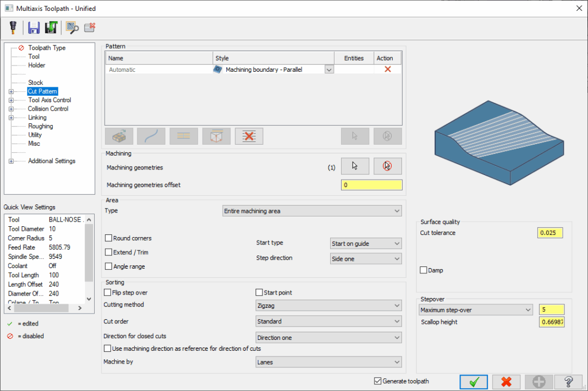The image size is (588, 391).
Task: Click the delete pattern button with red X
Action: point(249,136)
